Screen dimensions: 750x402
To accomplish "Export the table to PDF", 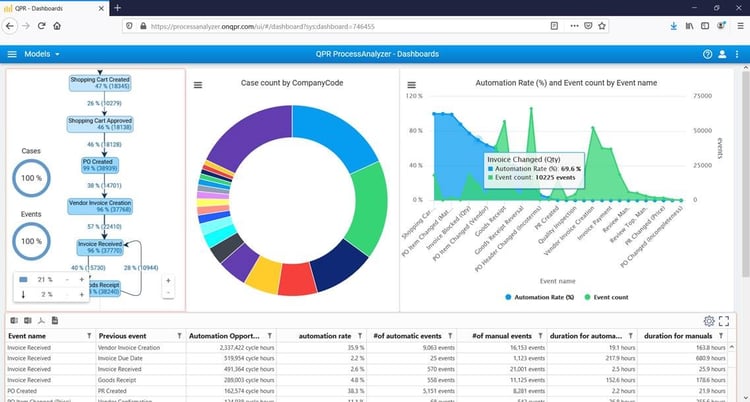I will [41, 320].
